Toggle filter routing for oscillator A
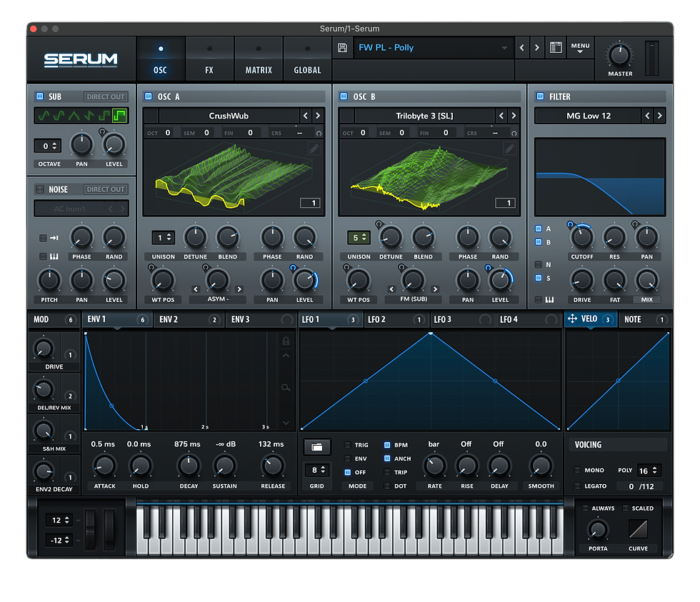 click(x=539, y=229)
